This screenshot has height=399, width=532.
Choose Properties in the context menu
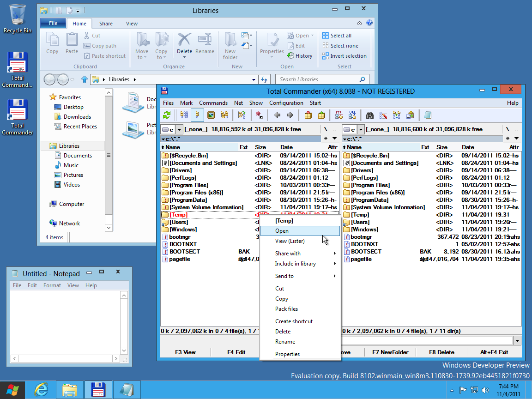[x=300, y=354]
